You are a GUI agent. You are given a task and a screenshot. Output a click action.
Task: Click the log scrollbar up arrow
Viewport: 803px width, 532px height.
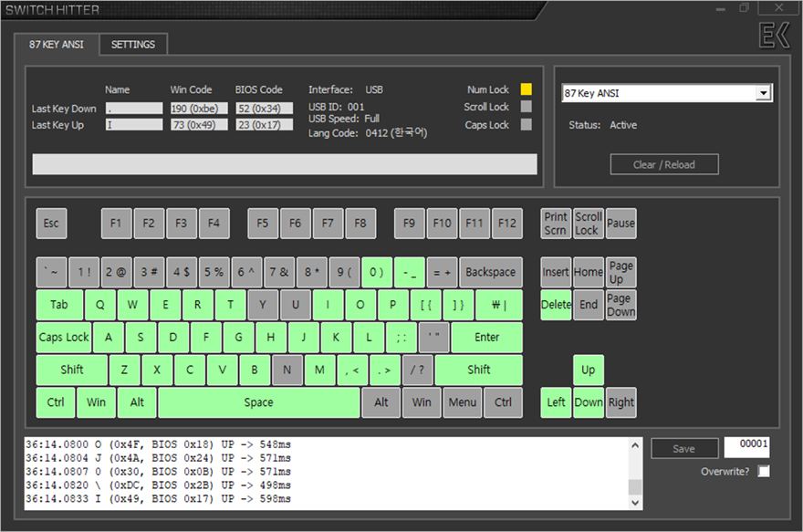coord(635,445)
